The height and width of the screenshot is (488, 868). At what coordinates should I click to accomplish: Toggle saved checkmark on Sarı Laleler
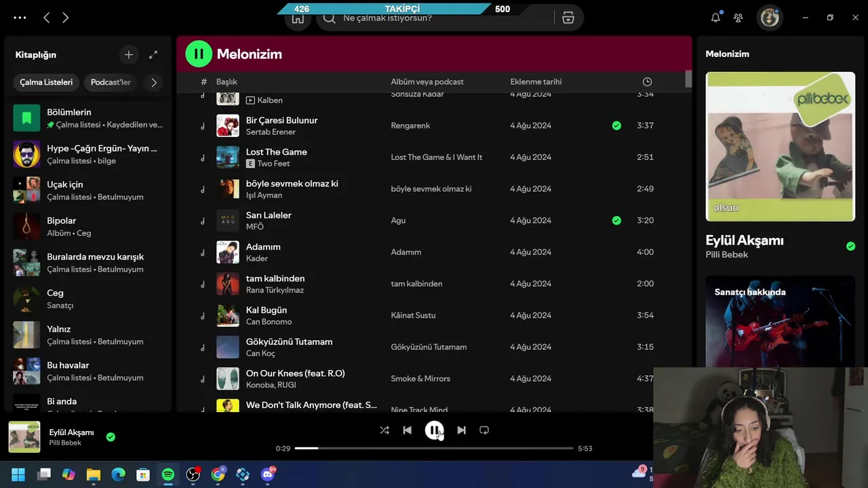pyautogui.click(x=616, y=220)
